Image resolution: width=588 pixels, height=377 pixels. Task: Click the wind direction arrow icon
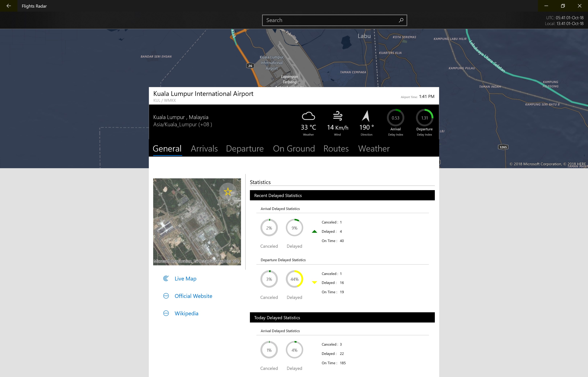click(366, 116)
